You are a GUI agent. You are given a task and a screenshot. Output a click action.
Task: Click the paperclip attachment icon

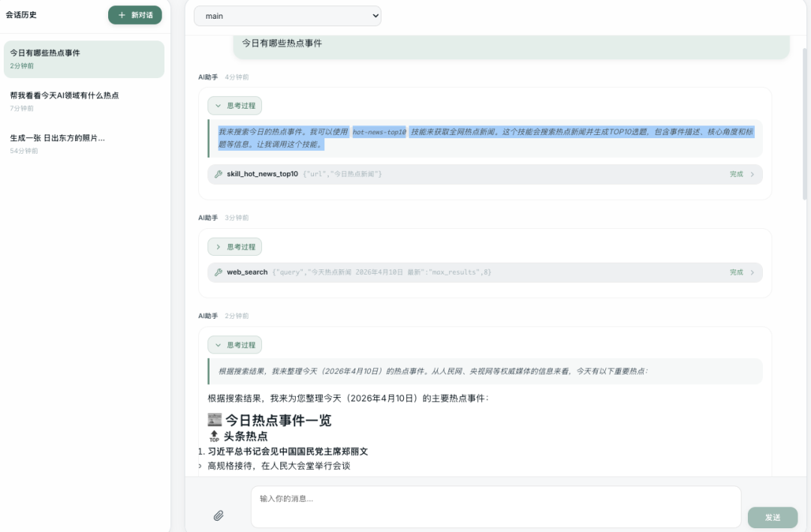click(x=219, y=515)
